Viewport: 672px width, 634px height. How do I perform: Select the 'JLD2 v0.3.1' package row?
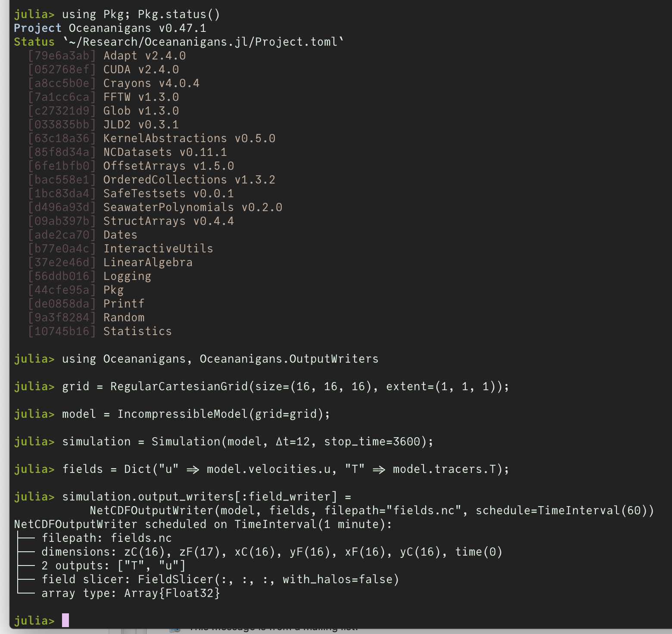pyautogui.click(x=103, y=124)
